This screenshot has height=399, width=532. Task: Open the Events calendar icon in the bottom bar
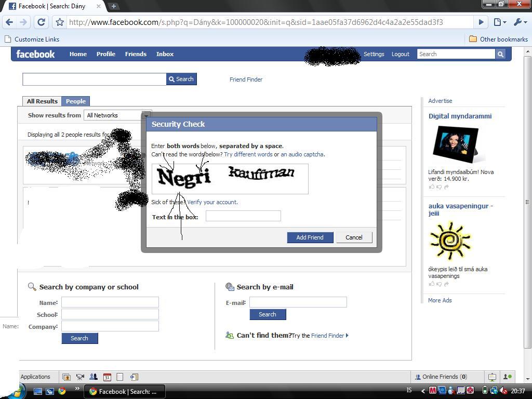pyautogui.click(x=107, y=377)
